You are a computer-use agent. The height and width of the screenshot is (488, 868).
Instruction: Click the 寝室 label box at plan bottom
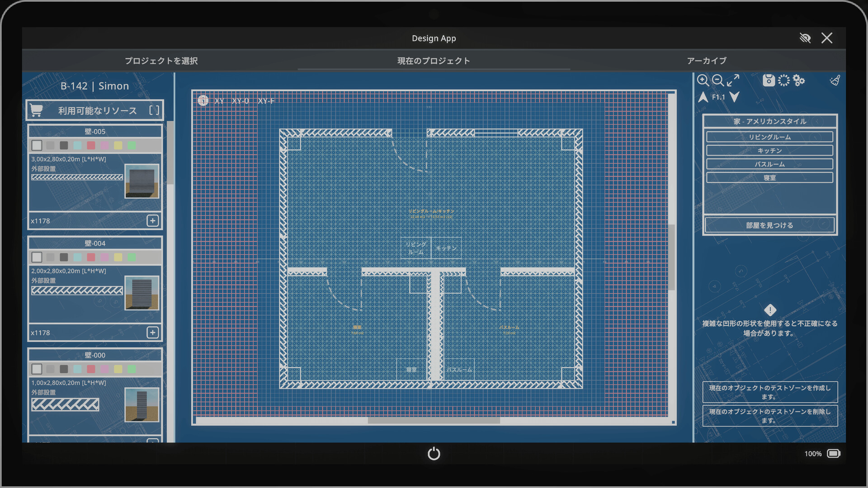click(411, 370)
